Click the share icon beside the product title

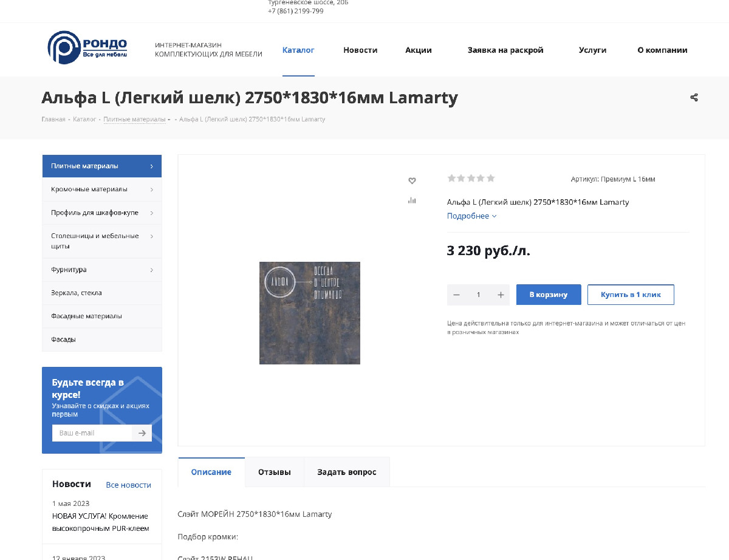(694, 97)
